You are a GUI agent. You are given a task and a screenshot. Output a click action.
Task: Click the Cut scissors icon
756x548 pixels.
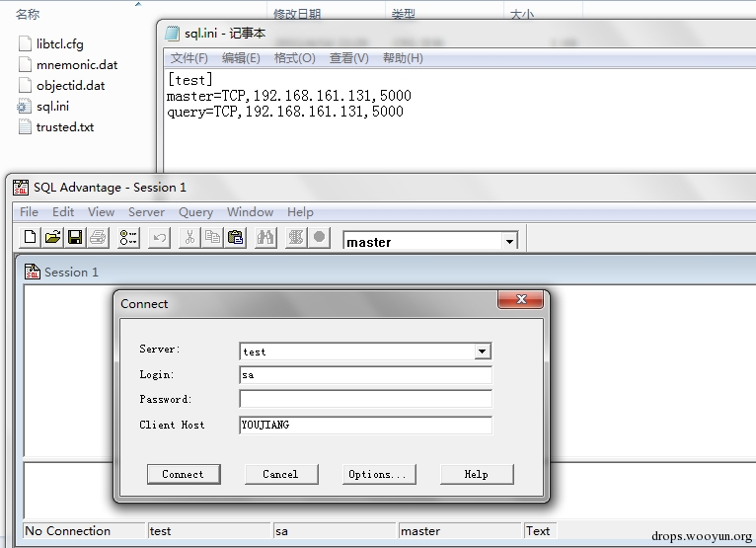[189, 237]
